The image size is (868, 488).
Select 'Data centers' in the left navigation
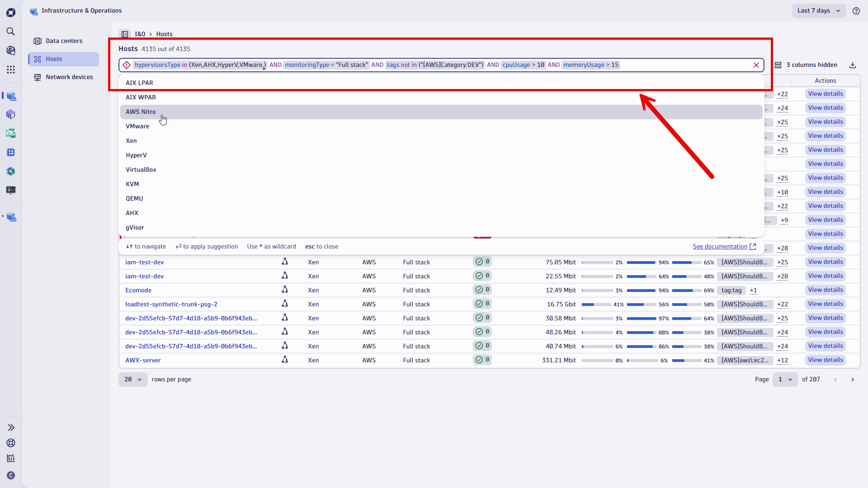coord(64,41)
